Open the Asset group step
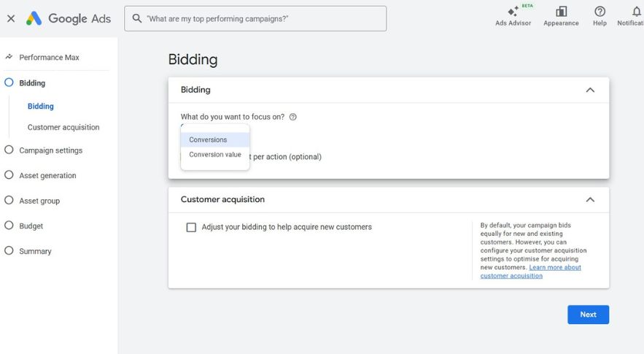This screenshot has width=644, height=354. 39,201
